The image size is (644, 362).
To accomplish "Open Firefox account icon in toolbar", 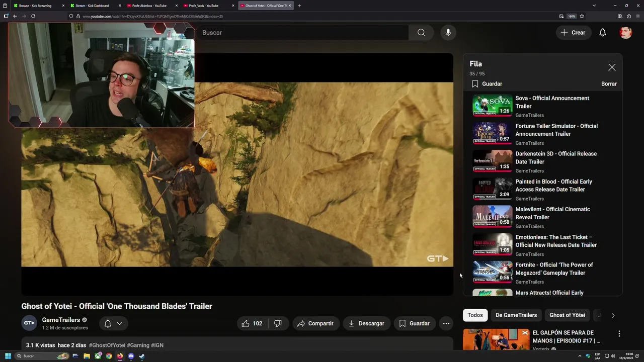I will [620, 16].
